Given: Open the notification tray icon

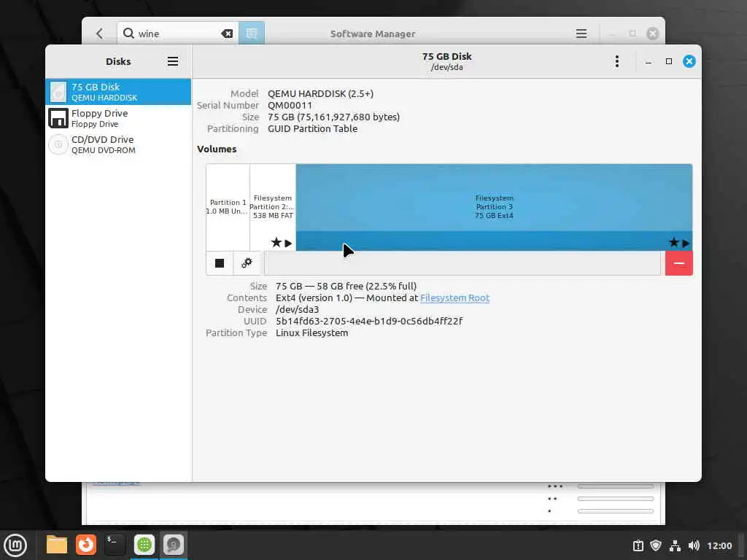Looking at the screenshot, I should coord(638,545).
